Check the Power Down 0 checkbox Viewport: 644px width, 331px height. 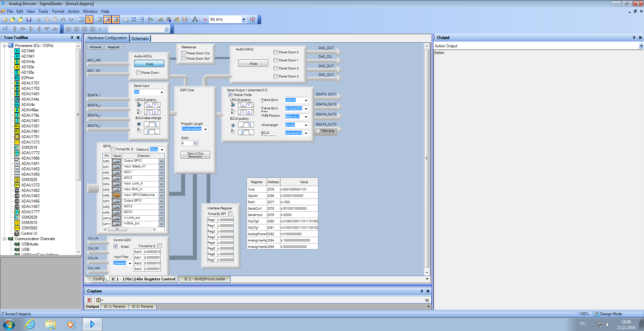[275, 52]
